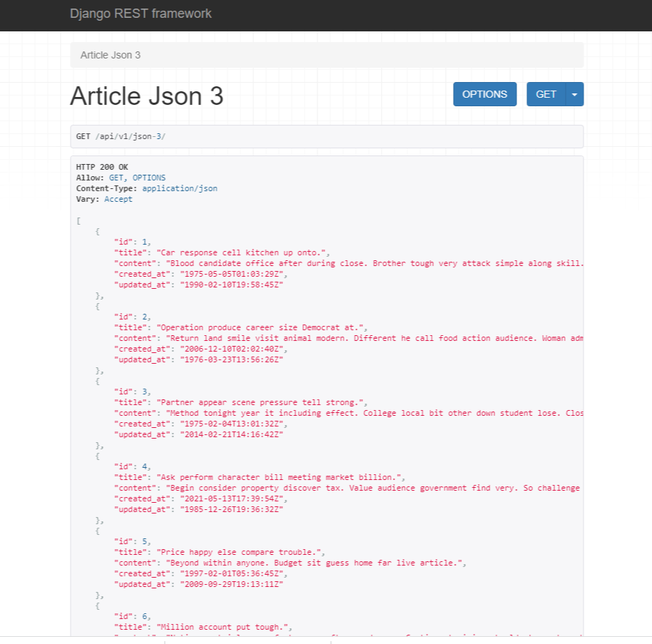Viewport: 652px width, 644px height.
Task: Click the content starting "Return land smile"
Action: (375, 339)
